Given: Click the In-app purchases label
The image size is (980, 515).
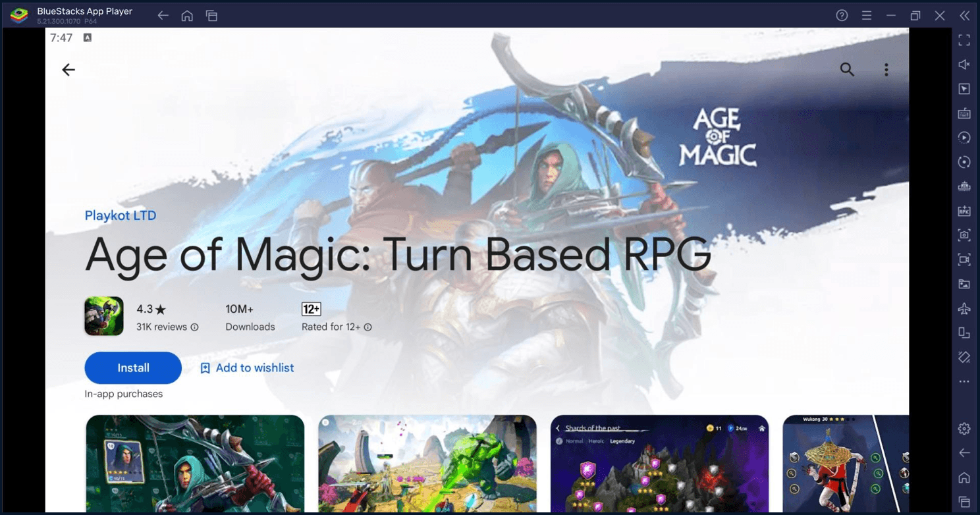Looking at the screenshot, I should [x=124, y=394].
